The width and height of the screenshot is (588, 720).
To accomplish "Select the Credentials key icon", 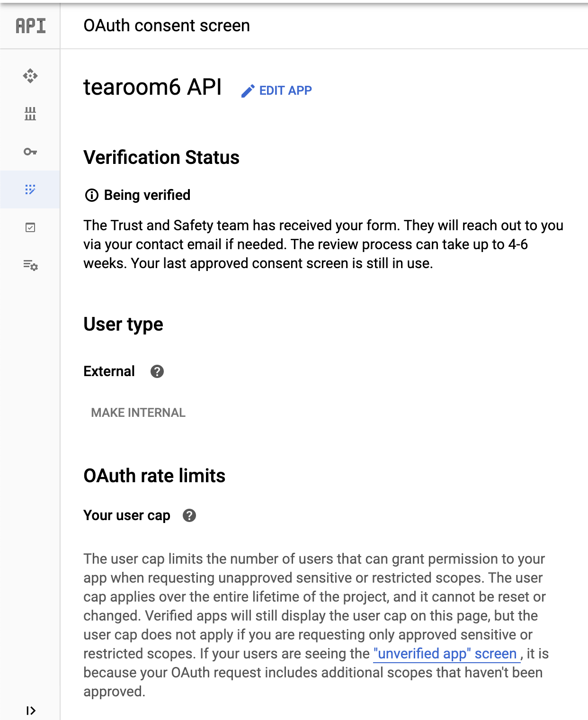I will pyautogui.click(x=30, y=153).
